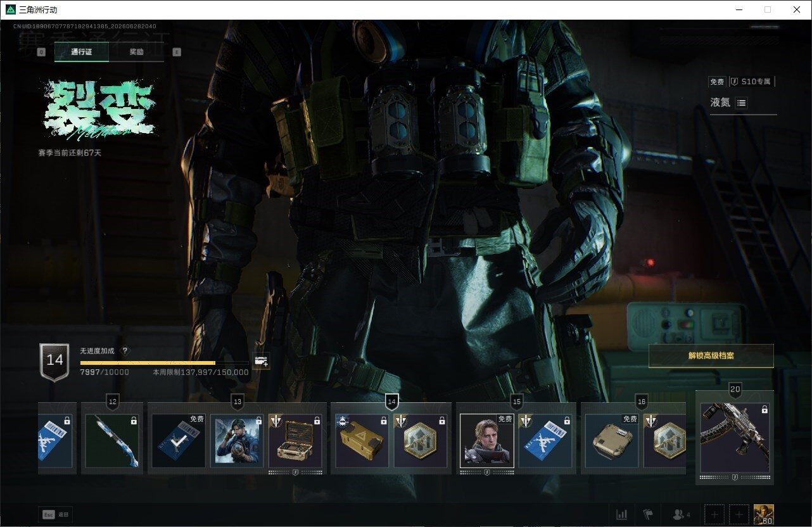Select the level 14 hexagon medal reward
This screenshot has width=812, height=527.
pos(421,440)
